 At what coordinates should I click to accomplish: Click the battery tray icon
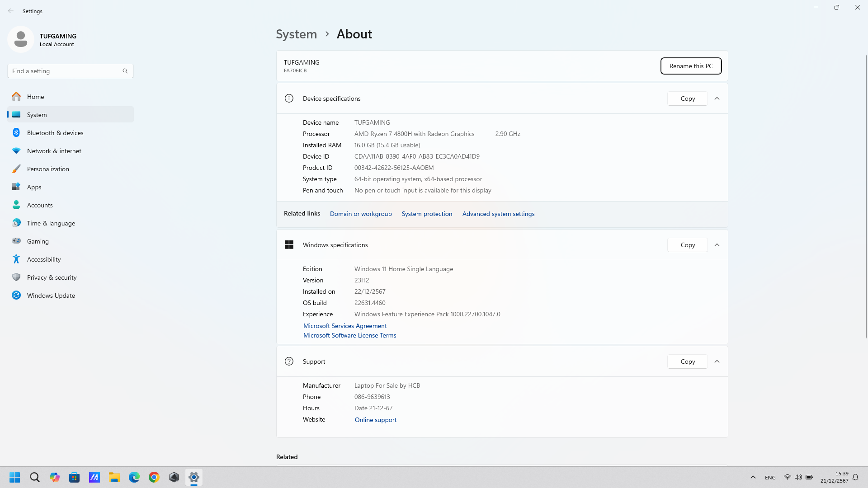(x=809, y=477)
